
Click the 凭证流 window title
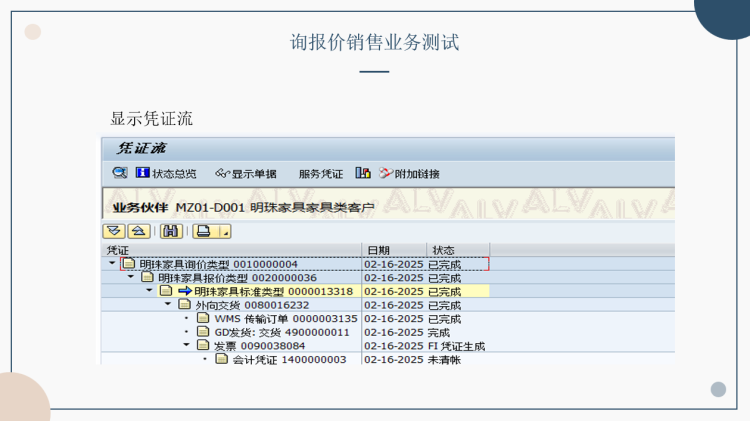pos(141,148)
